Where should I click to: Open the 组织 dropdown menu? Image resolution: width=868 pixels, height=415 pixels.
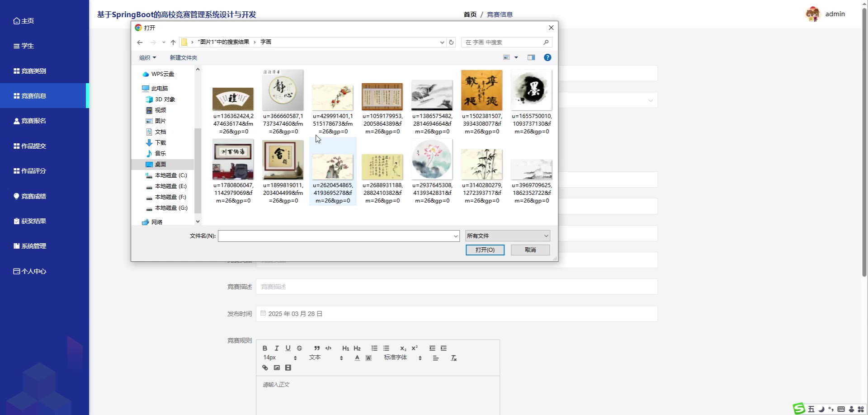pos(147,58)
